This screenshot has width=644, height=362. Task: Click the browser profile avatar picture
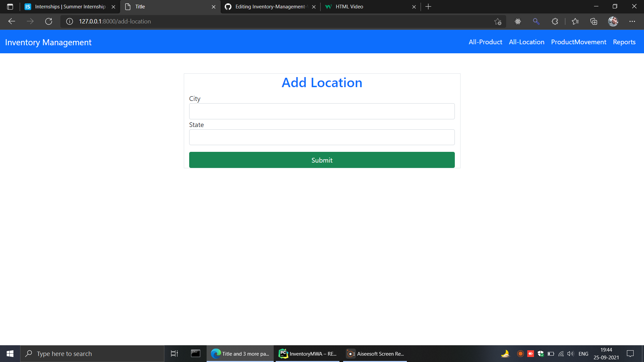coord(613,21)
